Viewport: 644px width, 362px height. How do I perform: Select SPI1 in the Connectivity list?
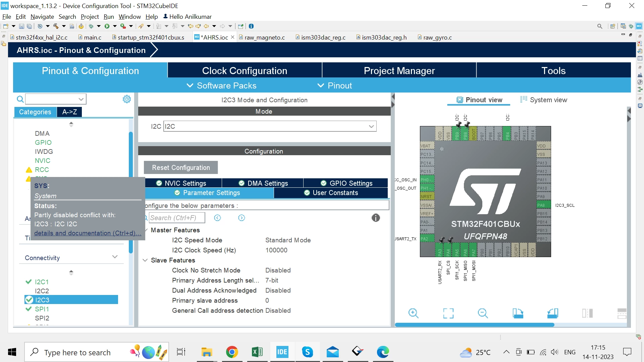tap(42, 309)
